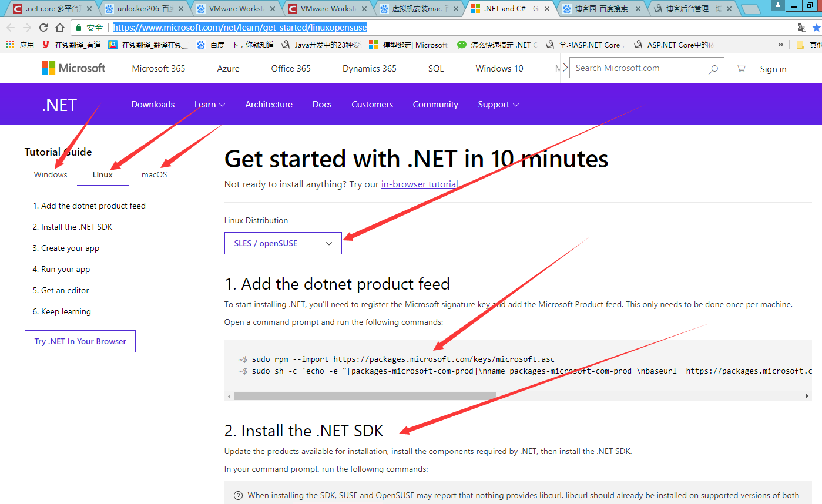Open the Java开发中的23种 bookmark
Viewport: 822px width, 504px height.
321,45
